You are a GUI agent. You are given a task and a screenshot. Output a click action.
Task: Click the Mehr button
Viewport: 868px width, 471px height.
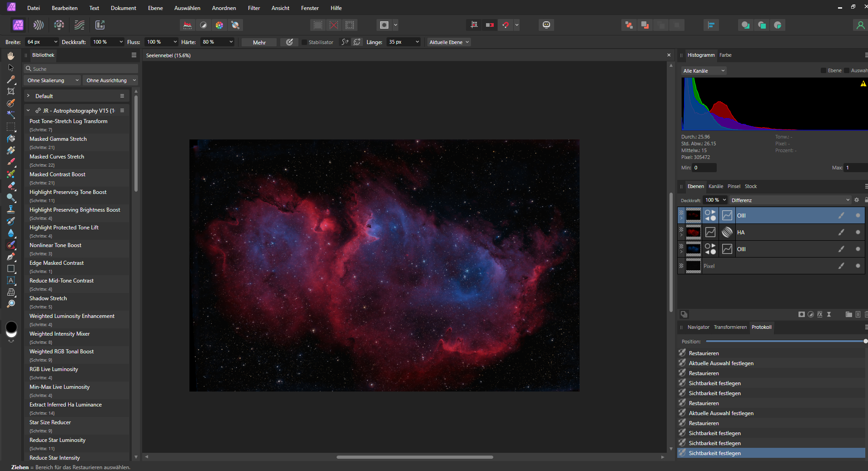click(x=259, y=42)
